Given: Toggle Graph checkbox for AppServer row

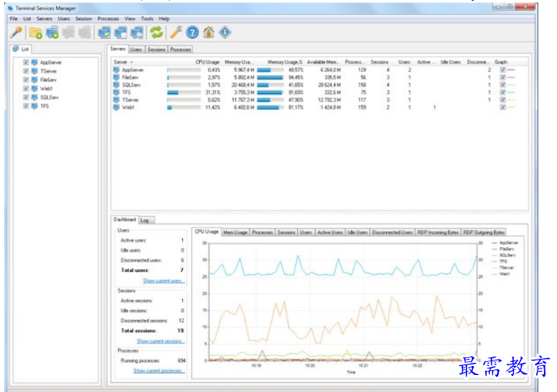Looking at the screenshot, I should point(503,70).
